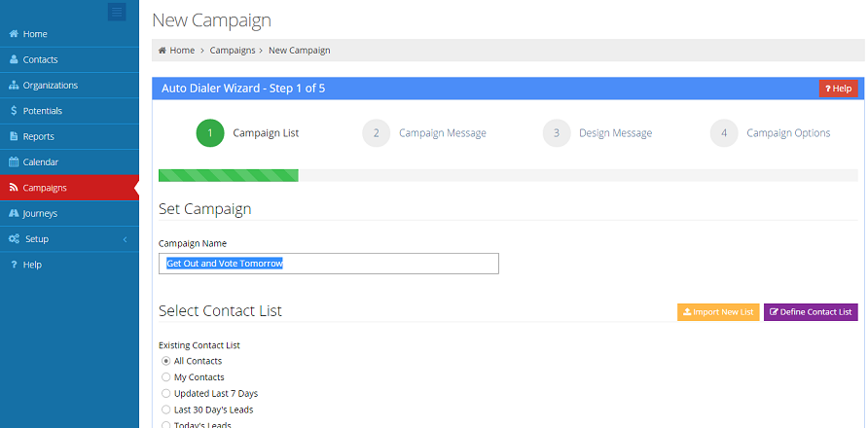
Task: Select the Updated Last 7 Days option
Action: pos(165,394)
